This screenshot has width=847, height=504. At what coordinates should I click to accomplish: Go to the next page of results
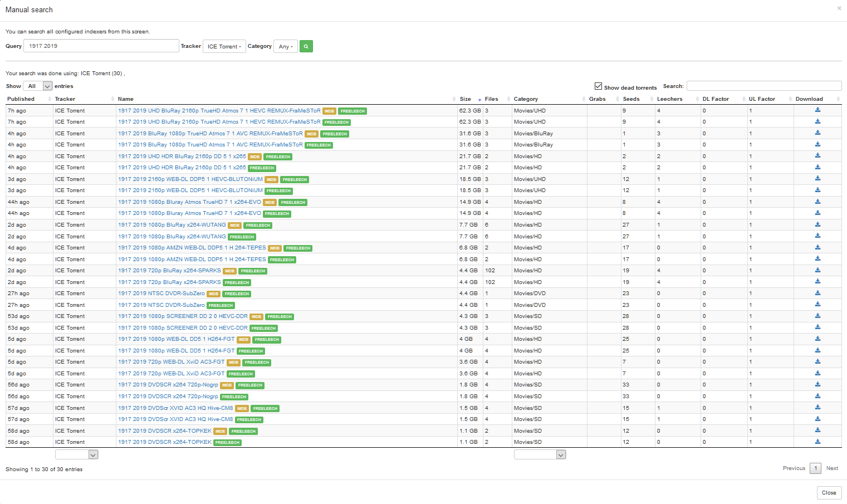coord(832,468)
